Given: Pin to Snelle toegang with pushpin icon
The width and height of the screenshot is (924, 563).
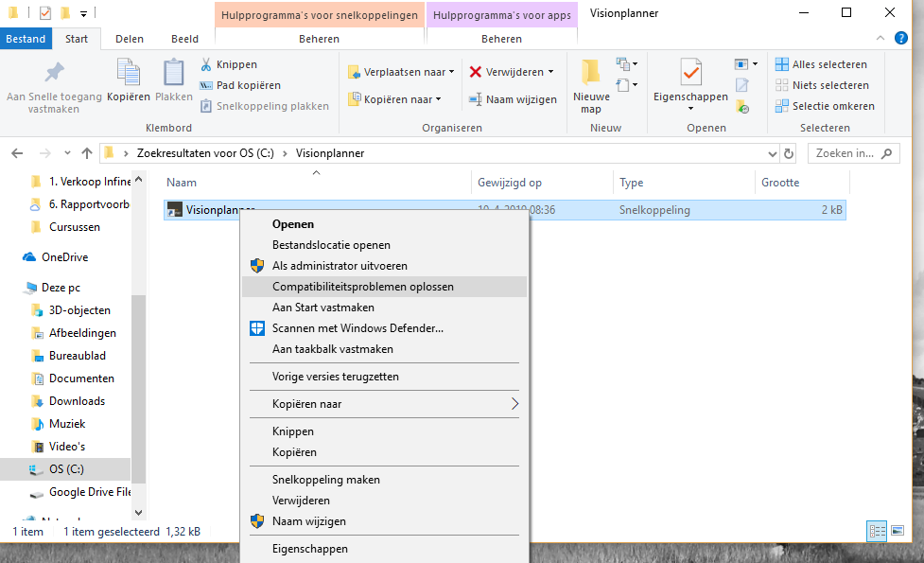Looking at the screenshot, I should click(54, 73).
